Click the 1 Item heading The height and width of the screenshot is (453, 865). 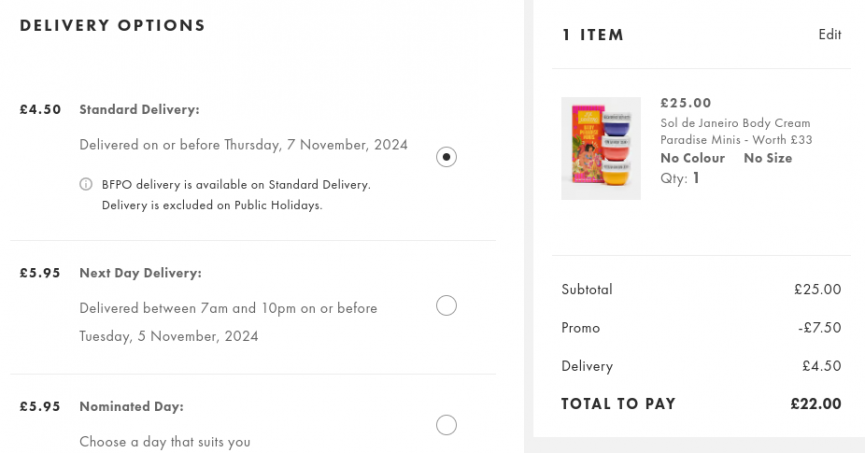pos(593,35)
